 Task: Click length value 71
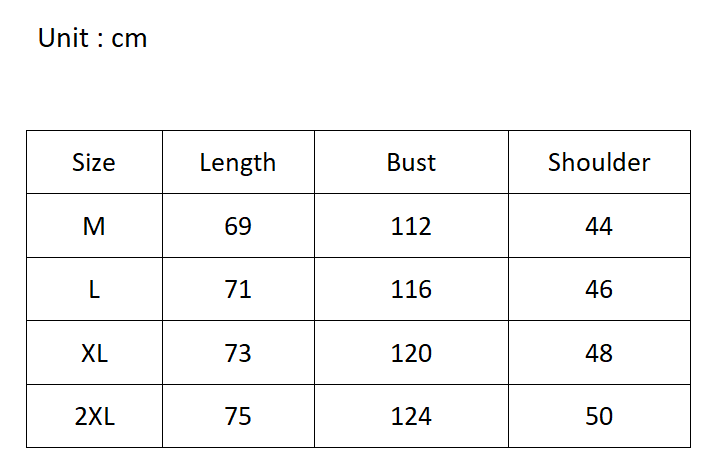[238, 290]
